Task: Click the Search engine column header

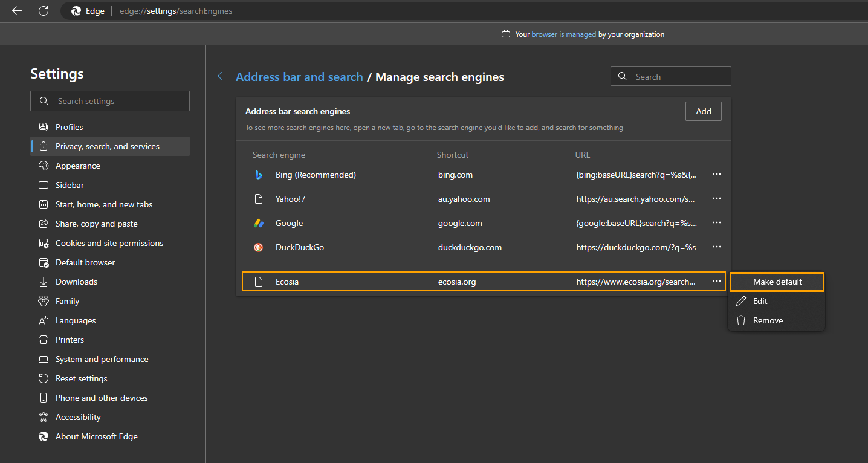Action: click(x=279, y=155)
